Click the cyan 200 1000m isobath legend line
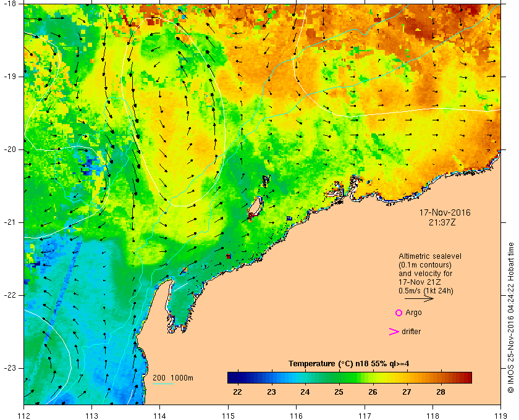Image resolution: width=519 pixels, height=420 pixels. pos(163,384)
